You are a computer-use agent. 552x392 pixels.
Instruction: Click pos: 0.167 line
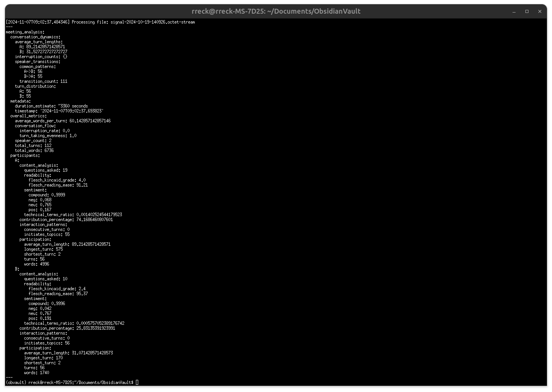point(40,210)
